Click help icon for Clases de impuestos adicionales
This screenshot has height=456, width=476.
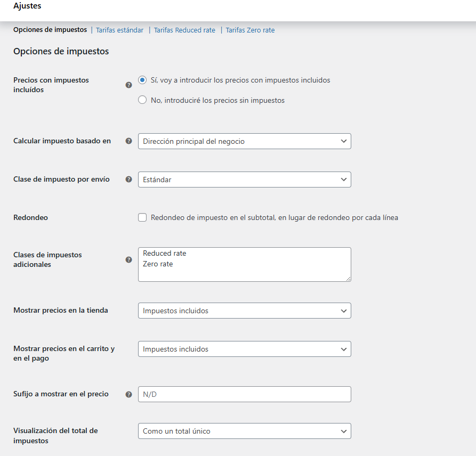[x=128, y=260]
